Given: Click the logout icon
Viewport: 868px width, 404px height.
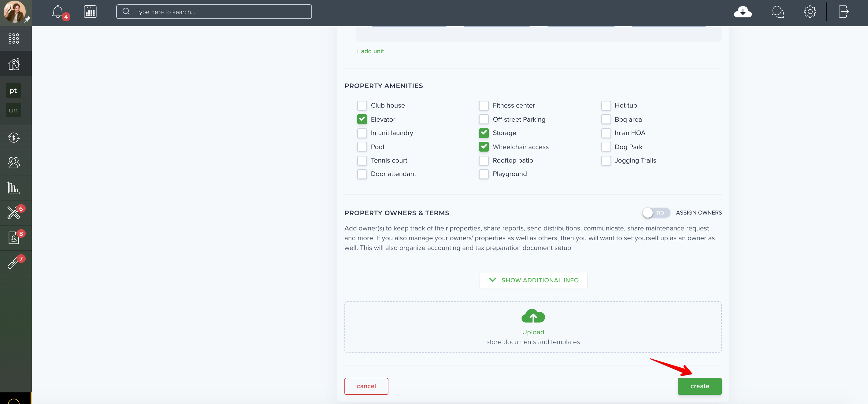Looking at the screenshot, I should [844, 12].
